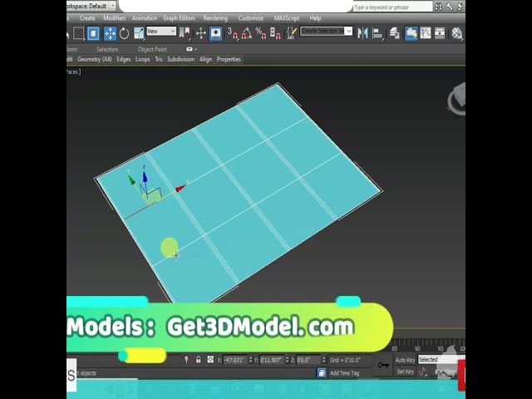Viewport: 532px width, 399px height.
Task: Open the Workspace: Default dropdown
Action: tap(91, 6)
